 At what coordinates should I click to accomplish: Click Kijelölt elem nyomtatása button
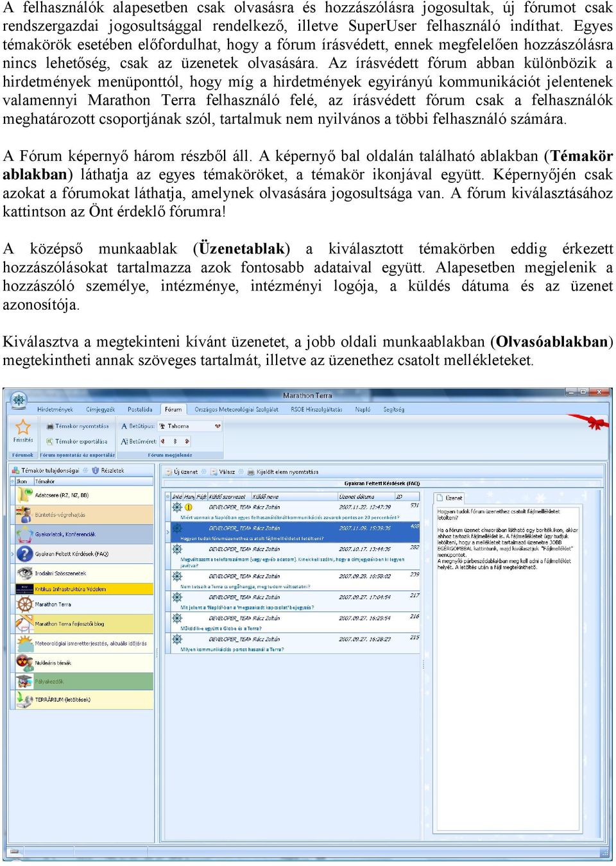(x=282, y=471)
